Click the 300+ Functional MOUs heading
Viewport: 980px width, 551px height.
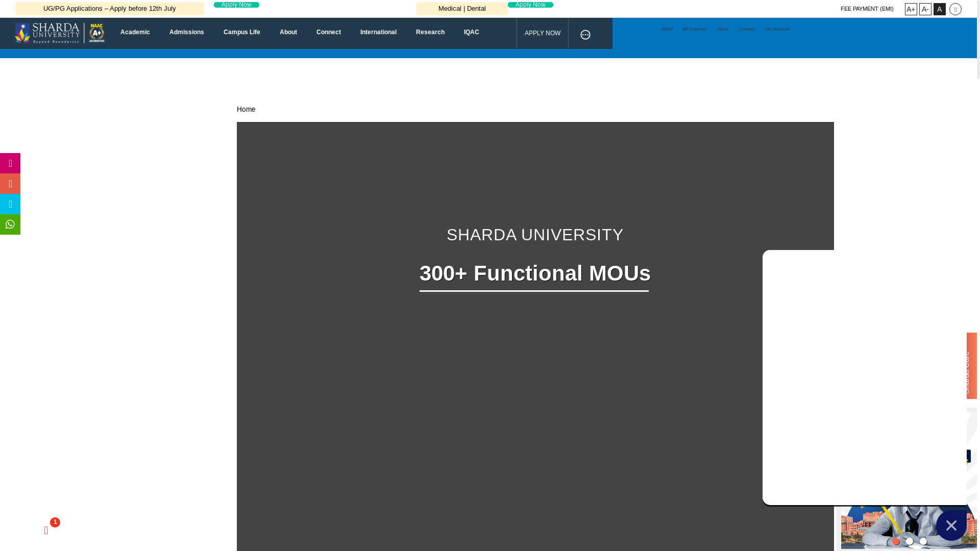535,273
